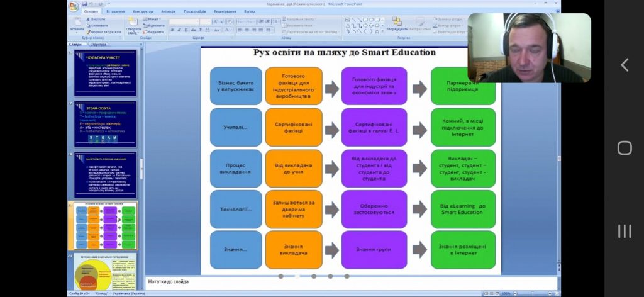Expand the shapes gallery more arrow

[384, 31]
